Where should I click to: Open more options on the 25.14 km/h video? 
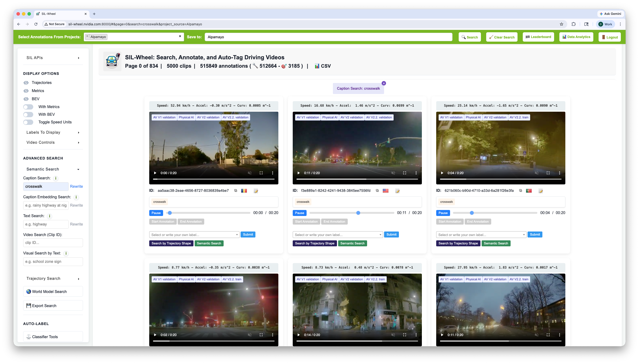click(x=560, y=173)
